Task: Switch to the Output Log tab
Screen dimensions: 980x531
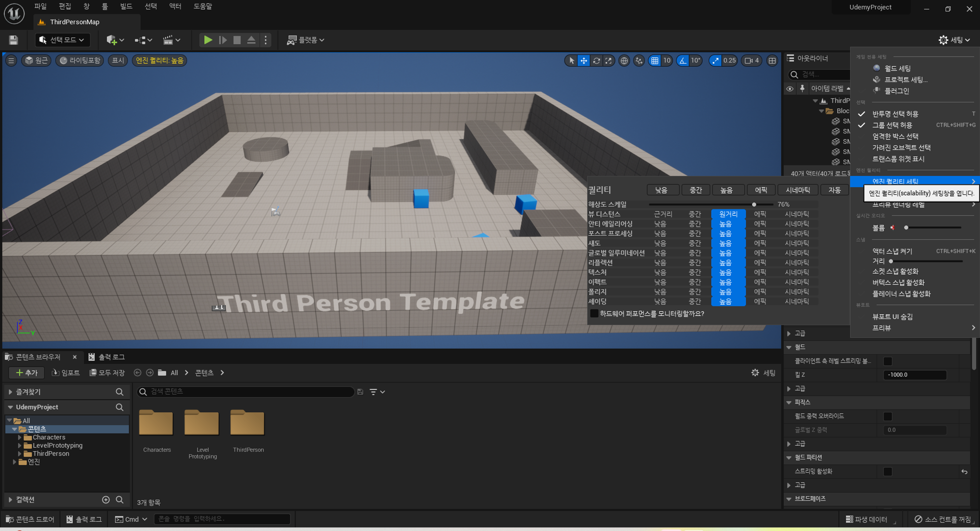Action: [107, 357]
